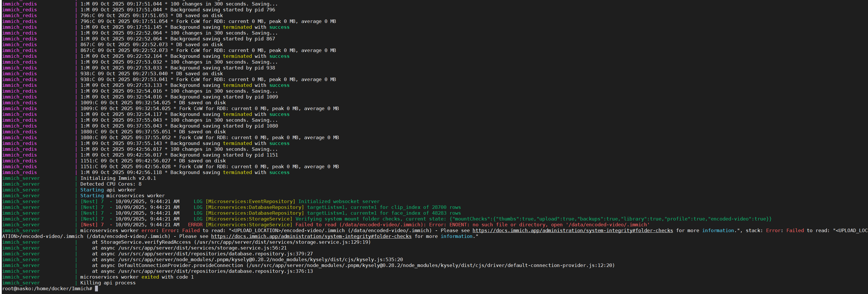Click 'Background saving started by pid 1151' line
Image resolution: width=868 pixels, height=294 pixels.
(179, 155)
